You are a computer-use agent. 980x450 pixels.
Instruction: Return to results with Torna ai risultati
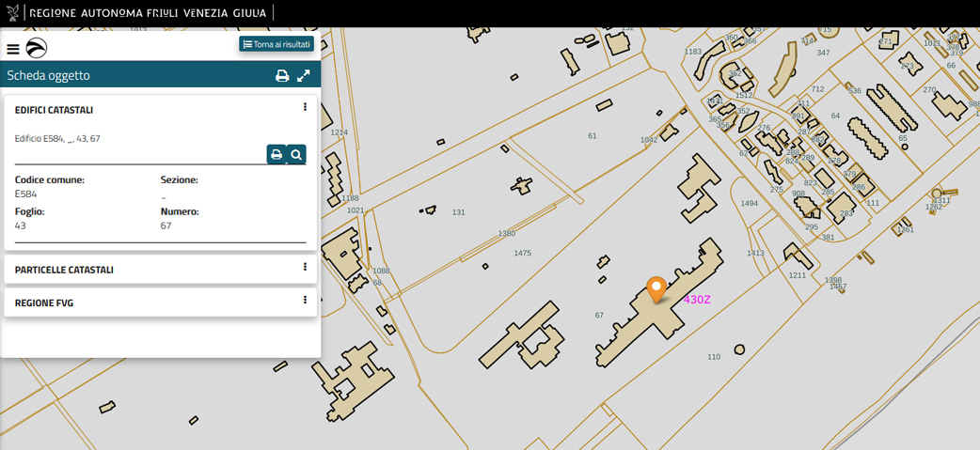tap(277, 44)
